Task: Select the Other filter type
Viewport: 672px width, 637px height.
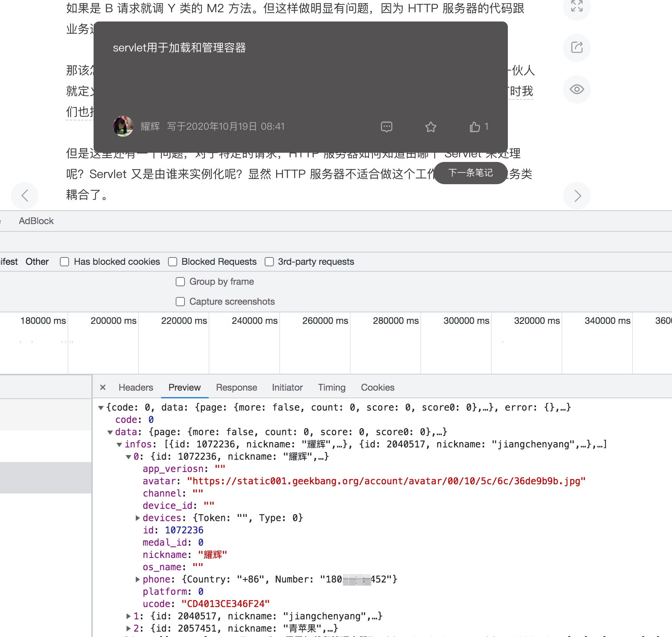Action: [37, 262]
